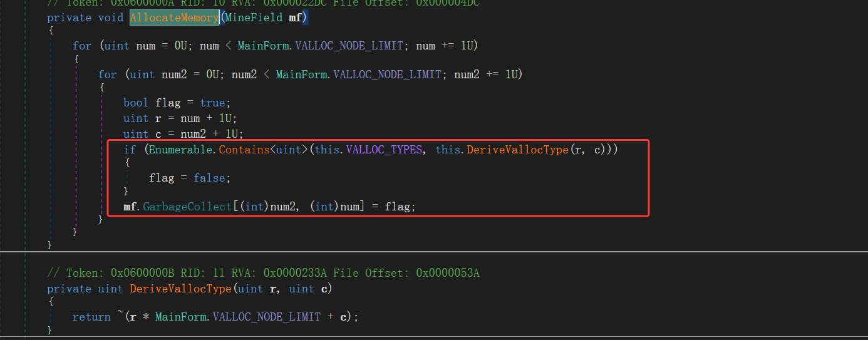868x340 pixels.
Task: Click the '(int)num2' cast in the GarbageCollect index
Action: click(269, 206)
